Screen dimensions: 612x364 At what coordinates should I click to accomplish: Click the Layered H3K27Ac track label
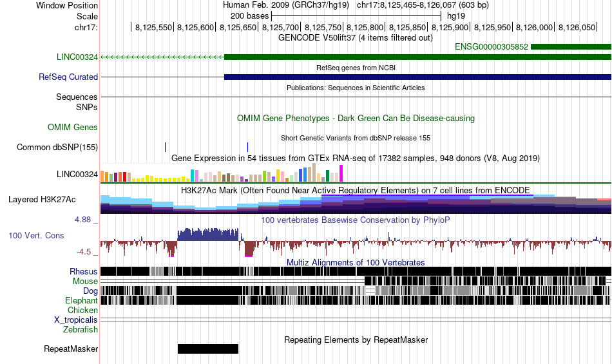[x=42, y=199]
